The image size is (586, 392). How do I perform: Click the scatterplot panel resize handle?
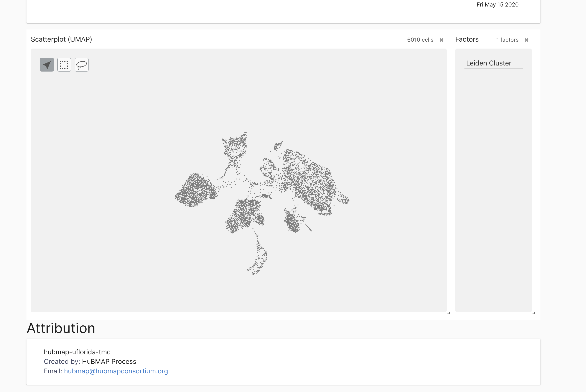click(449, 313)
